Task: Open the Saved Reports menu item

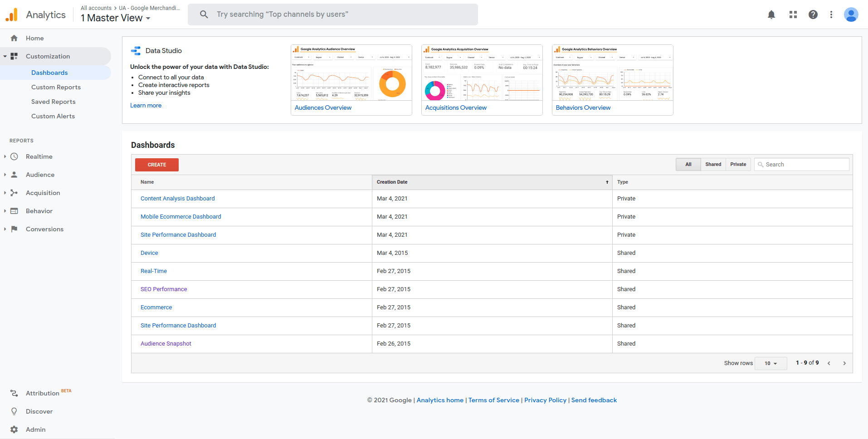Action: coord(53,102)
